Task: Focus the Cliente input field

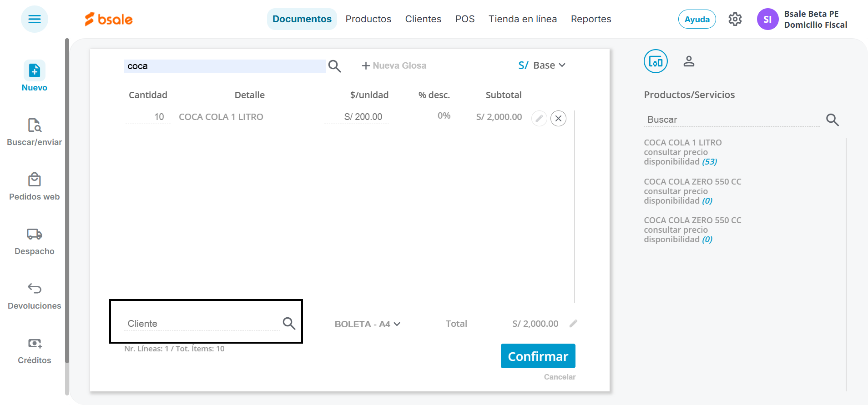Action: (202, 324)
